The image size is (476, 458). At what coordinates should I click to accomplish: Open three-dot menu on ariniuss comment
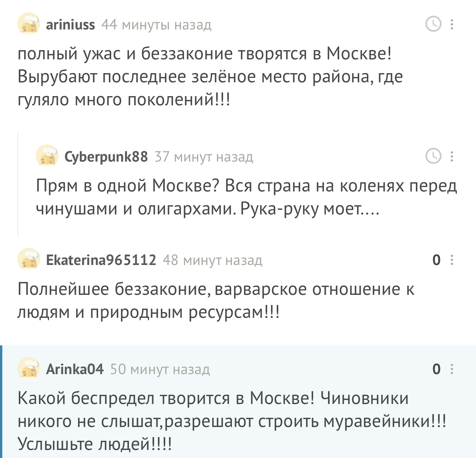(x=452, y=24)
